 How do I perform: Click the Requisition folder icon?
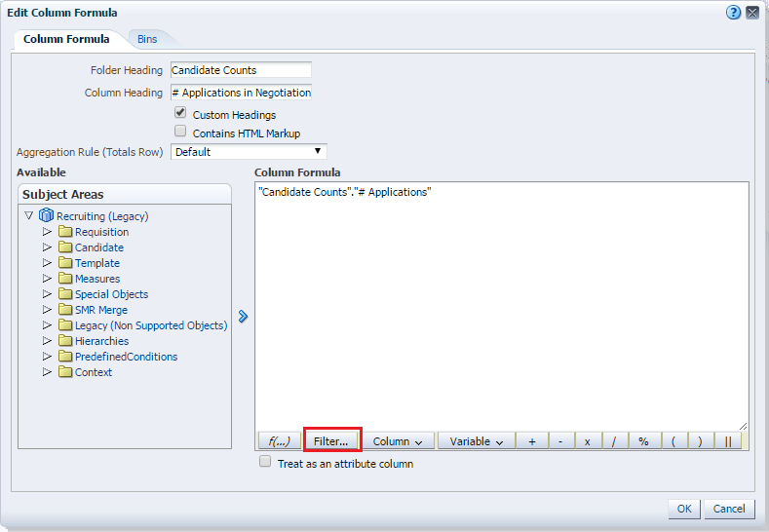point(65,232)
